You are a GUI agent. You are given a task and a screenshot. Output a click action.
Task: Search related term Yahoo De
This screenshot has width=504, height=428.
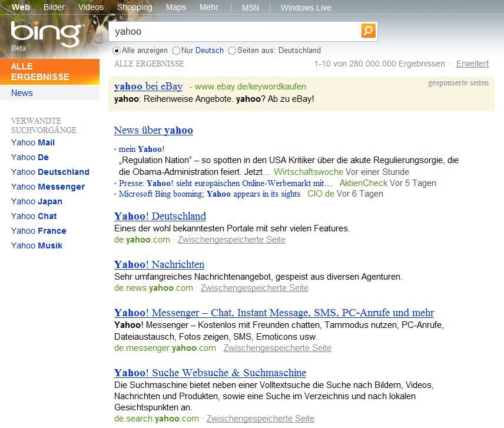coord(30,157)
